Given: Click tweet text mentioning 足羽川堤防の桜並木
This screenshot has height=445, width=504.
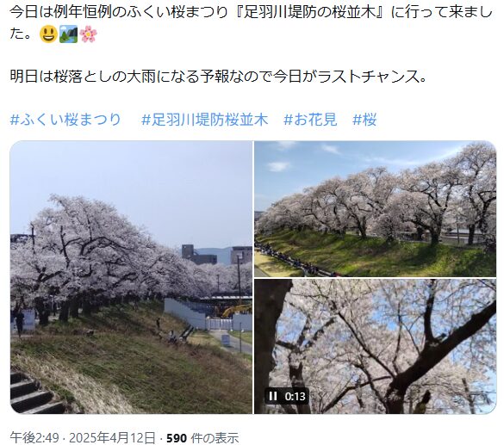Looking at the screenshot, I should [x=310, y=13].
